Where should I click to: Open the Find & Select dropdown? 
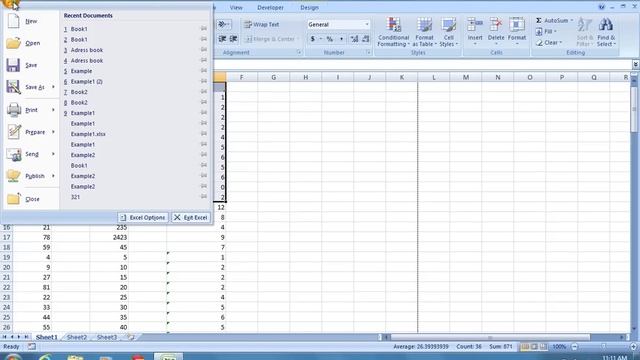[x=606, y=32]
